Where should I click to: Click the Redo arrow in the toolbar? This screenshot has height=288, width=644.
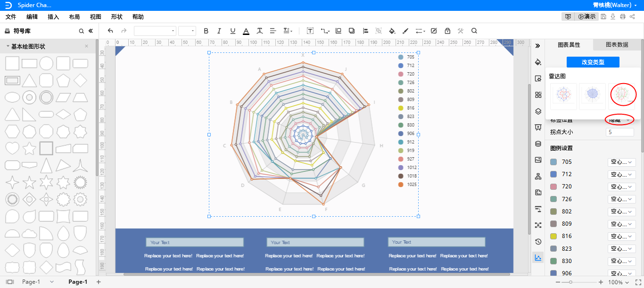pos(124,31)
